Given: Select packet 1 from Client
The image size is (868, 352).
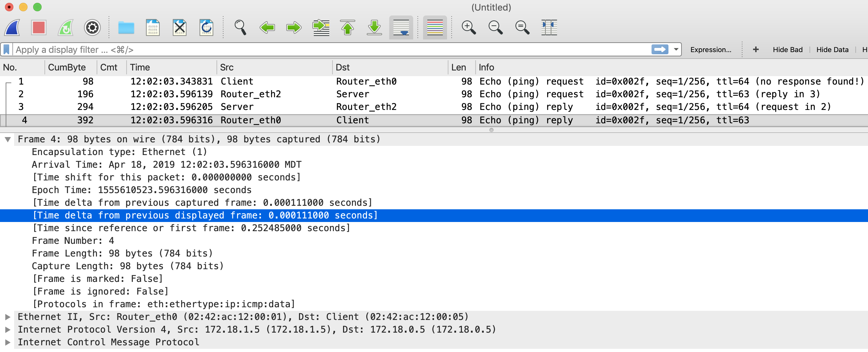Looking at the screenshot, I should 434,81.
